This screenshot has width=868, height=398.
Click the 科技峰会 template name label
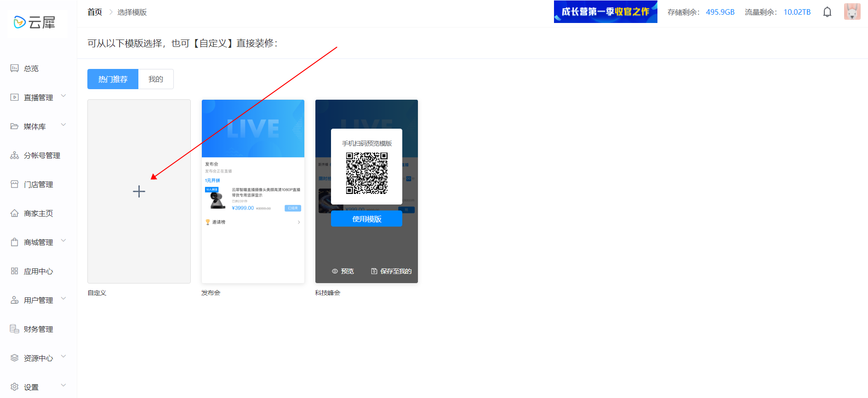(328, 293)
